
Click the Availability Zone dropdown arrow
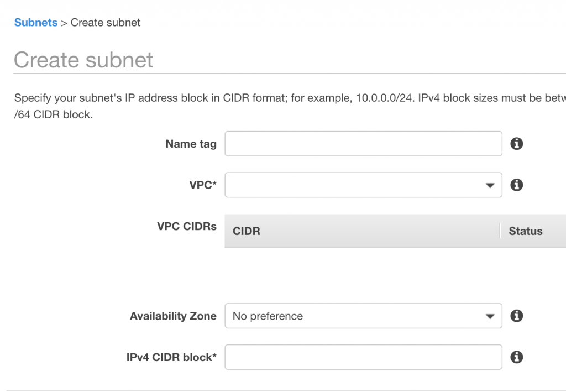click(490, 317)
